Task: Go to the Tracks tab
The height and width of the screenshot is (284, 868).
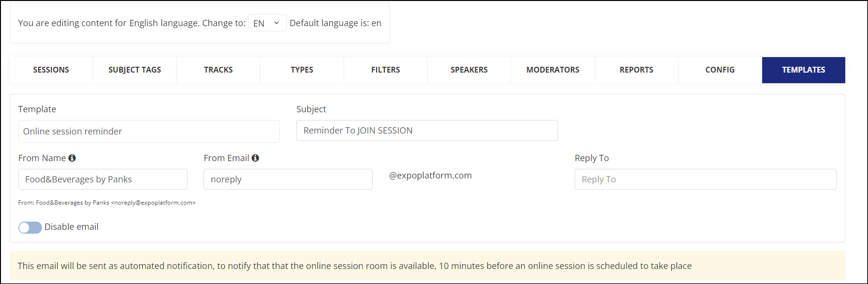Action: [218, 70]
